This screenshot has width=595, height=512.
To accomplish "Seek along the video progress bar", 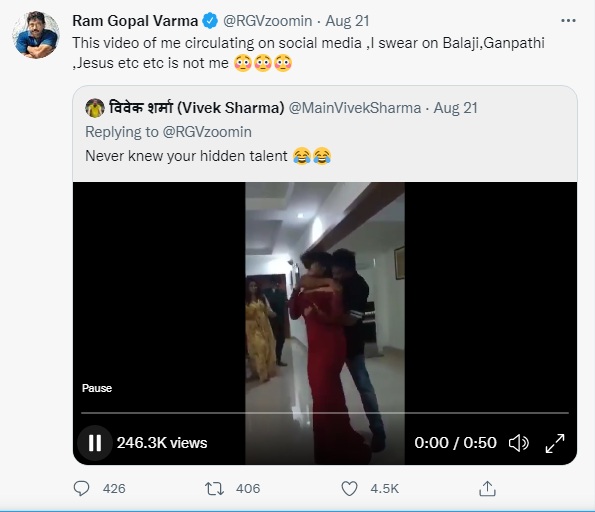I will pos(325,413).
